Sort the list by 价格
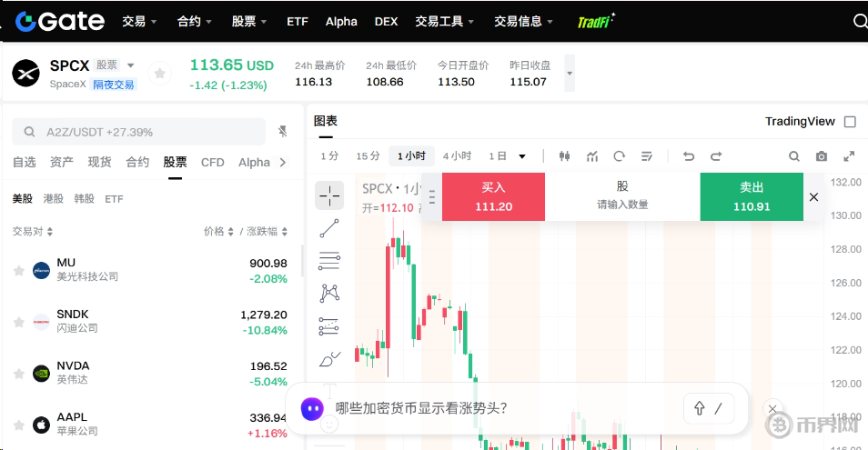The width and height of the screenshot is (868, 450). (218, 231)
